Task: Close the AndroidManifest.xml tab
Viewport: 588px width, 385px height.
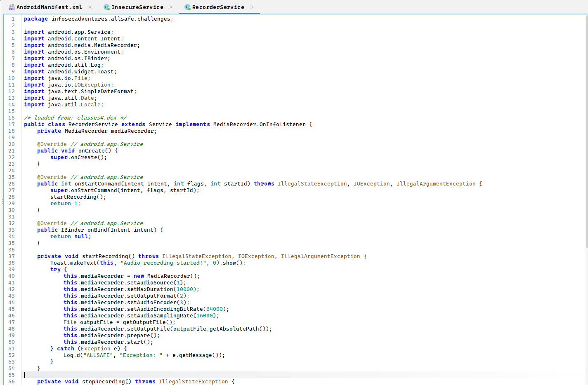Action: tap(90, 7)
